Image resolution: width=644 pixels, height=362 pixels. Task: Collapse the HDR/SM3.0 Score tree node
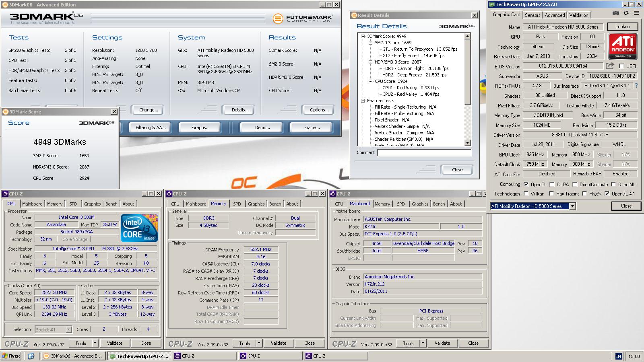point(371,62)
